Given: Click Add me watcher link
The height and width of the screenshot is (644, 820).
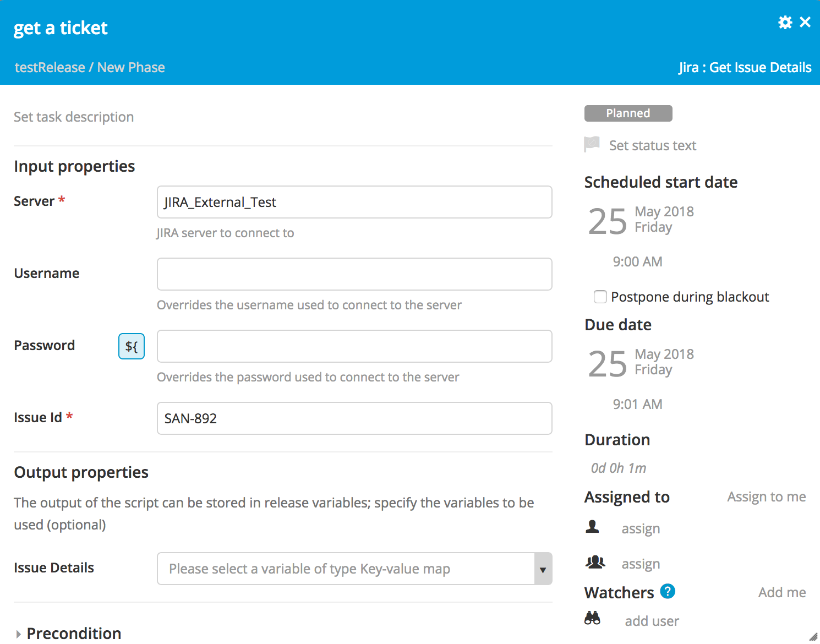Looking at the screenshot, I should pyautogui.click(x=782, y=592).
